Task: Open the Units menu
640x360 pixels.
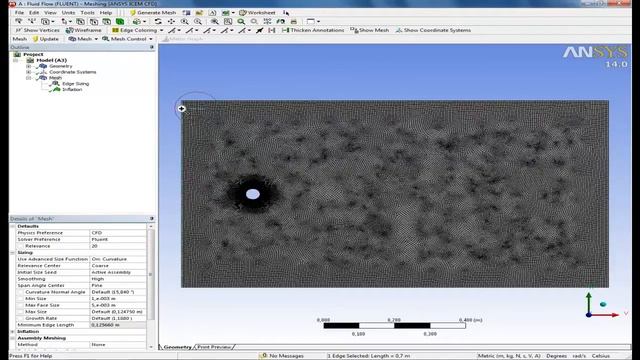Action: pos(68,13)
